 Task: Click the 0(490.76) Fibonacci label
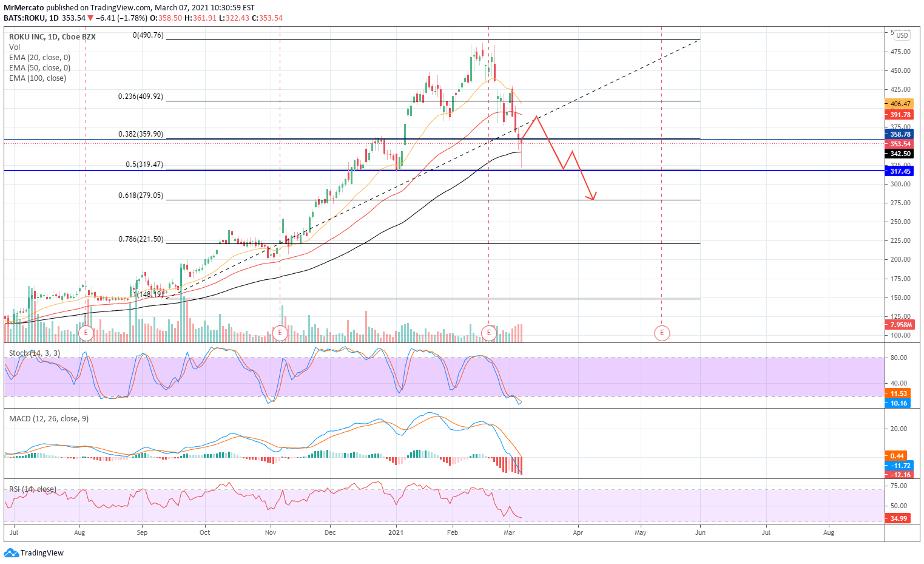pos(148,36)
